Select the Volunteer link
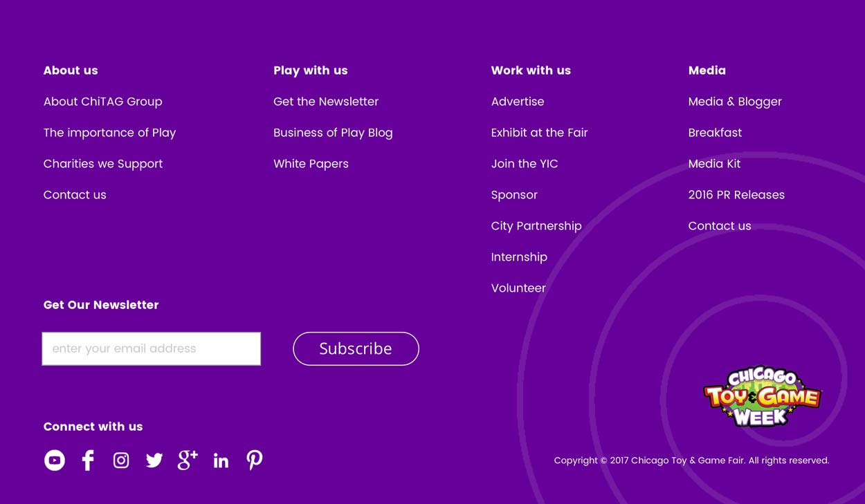 tap(518, 288)
